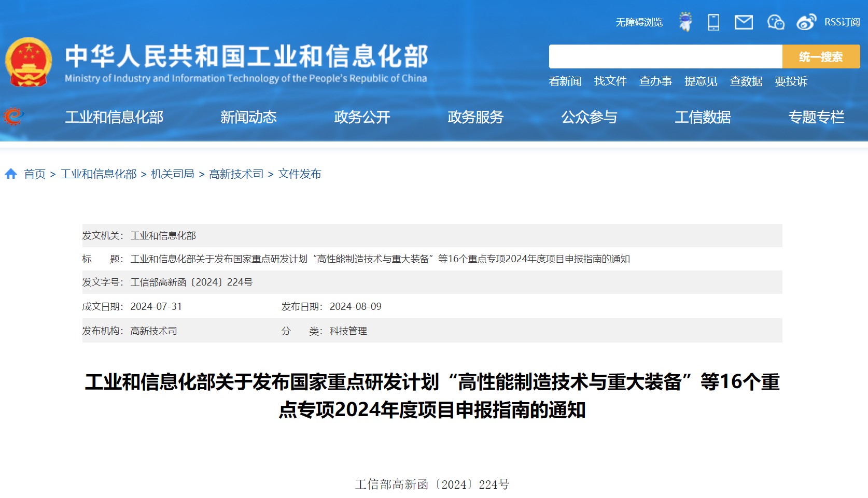Open 文件发布 in the breadcrumb trail
868x498 pixels.
point(299,174)
